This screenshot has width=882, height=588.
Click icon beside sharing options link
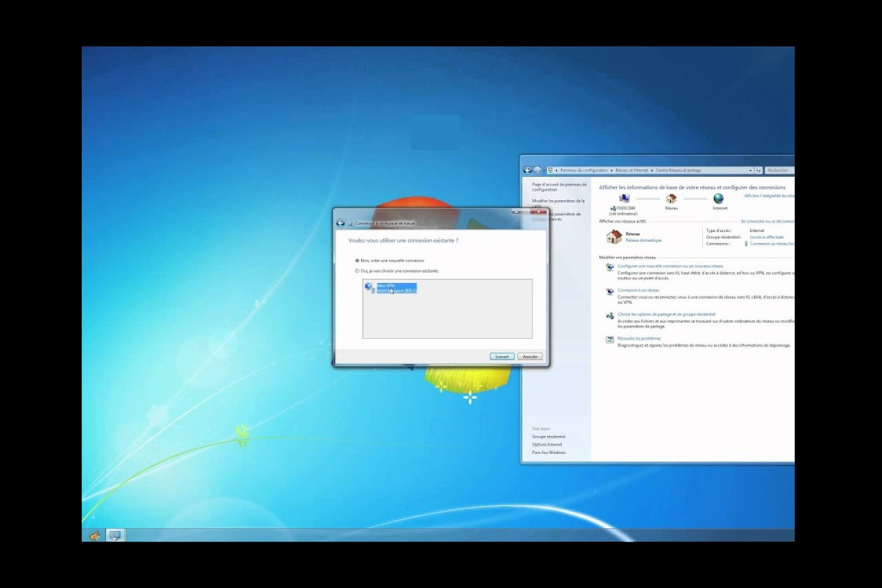tap(610, 316)
